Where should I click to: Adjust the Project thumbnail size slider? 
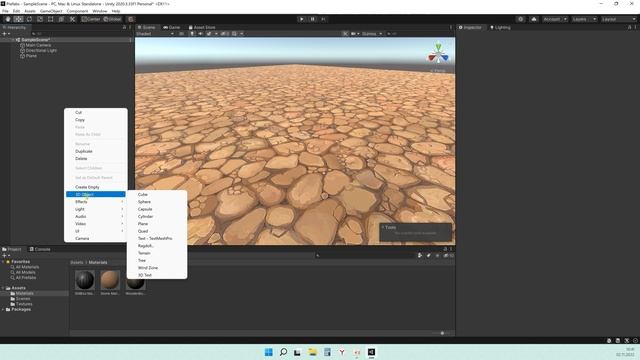[x=442, y=333]
